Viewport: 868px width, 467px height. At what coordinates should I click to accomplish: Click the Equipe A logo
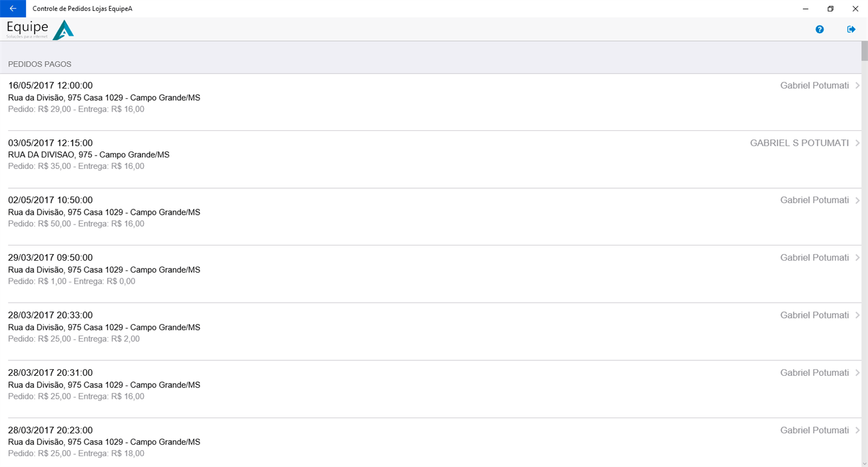40,30
